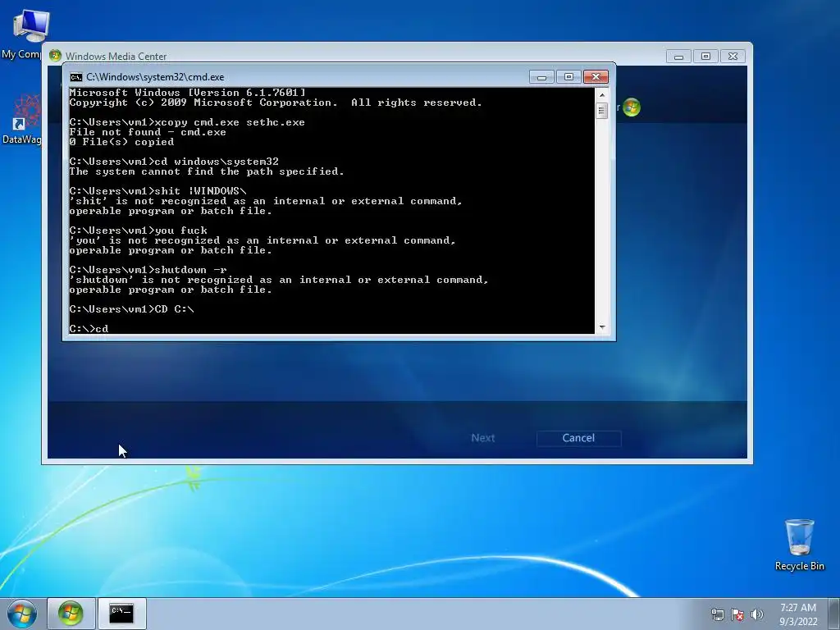Click the '0 File(s) copied' line
The image size is (840, 630).
click(121, 143)
